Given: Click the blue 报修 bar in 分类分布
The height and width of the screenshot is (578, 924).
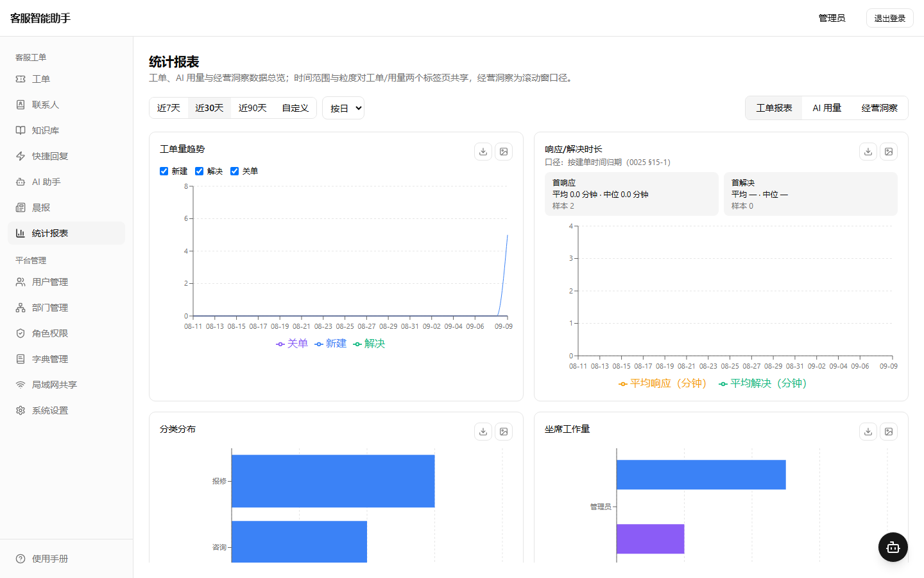Looking at the screenshot, I should [333, 481].
